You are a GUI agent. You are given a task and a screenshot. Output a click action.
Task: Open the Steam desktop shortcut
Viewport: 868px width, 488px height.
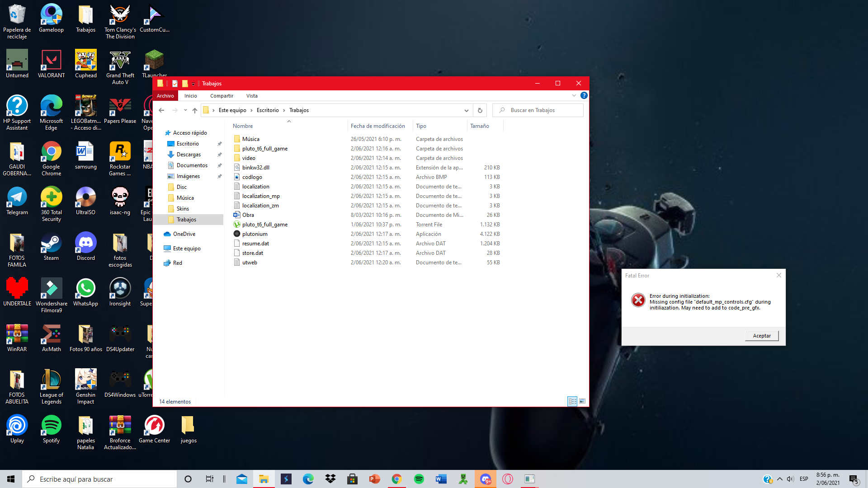coord(51,247)
